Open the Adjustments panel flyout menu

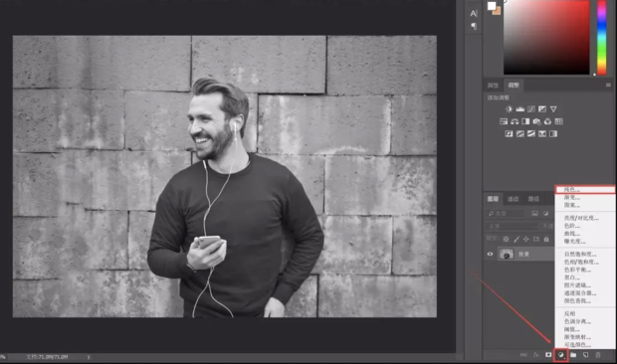[608, 85]
